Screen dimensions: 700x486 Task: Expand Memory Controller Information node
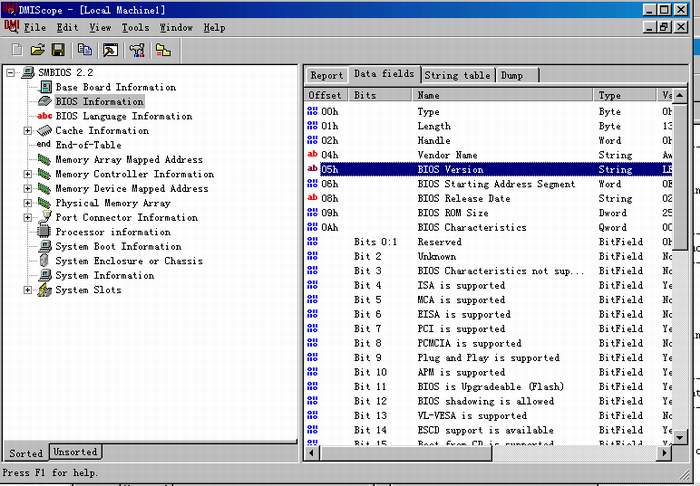pos(28,174)
